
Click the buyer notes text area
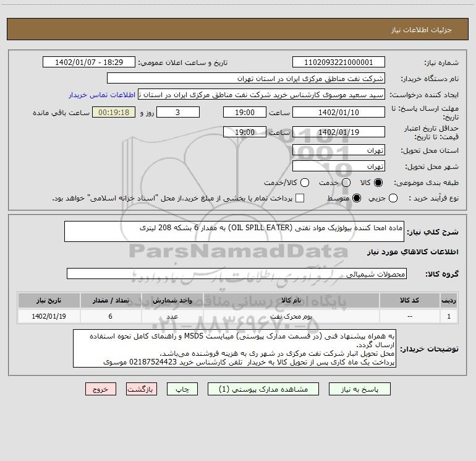tap(235, 348)
